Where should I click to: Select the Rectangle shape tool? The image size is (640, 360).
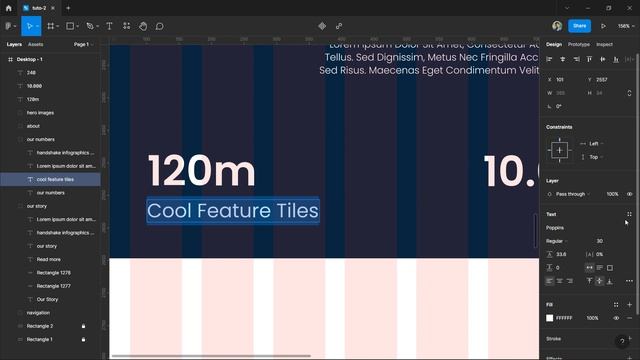[70, 26]
